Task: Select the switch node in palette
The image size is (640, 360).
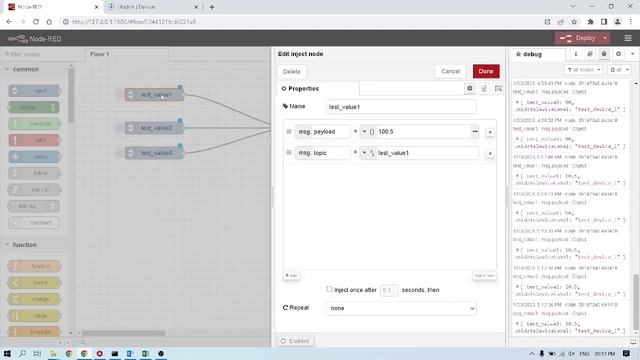Action: [34, 283]
